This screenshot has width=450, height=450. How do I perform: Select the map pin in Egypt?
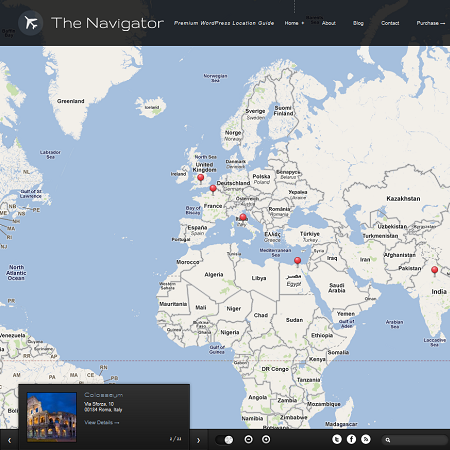(x=297, y=261)
